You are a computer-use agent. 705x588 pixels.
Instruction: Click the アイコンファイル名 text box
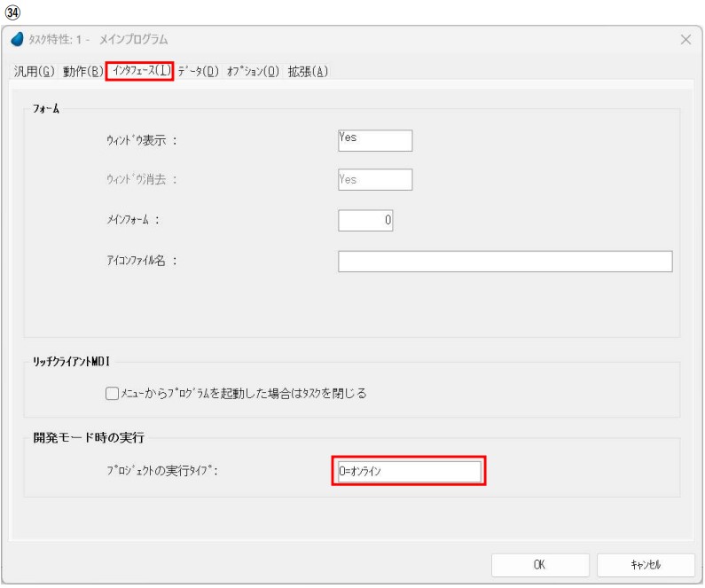(505, 261)
